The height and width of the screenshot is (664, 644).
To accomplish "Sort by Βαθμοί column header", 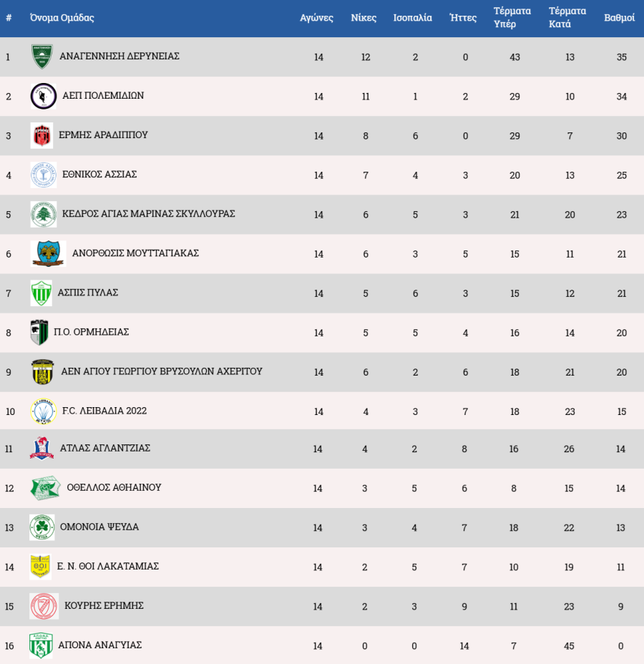I will (x=620, y=18).
